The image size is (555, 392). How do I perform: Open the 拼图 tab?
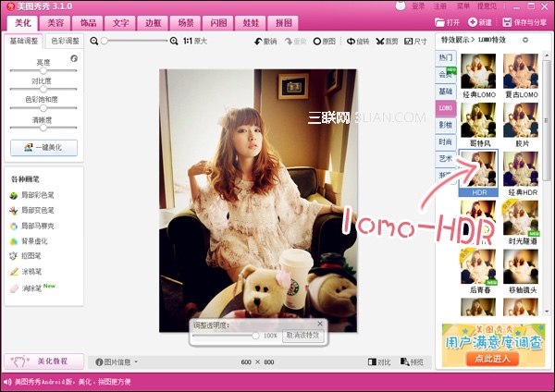(x=283, y=23)
